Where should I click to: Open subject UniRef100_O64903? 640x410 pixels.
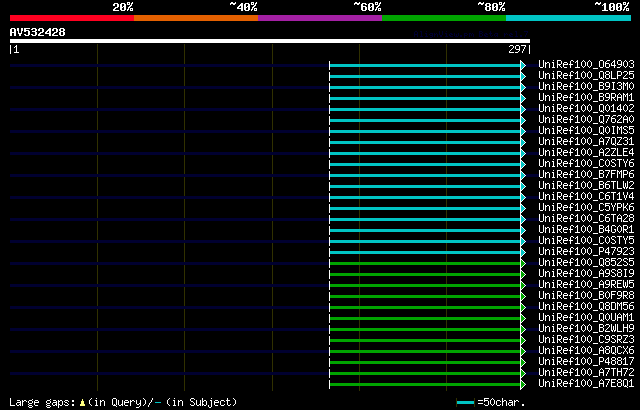coord(587,64)
